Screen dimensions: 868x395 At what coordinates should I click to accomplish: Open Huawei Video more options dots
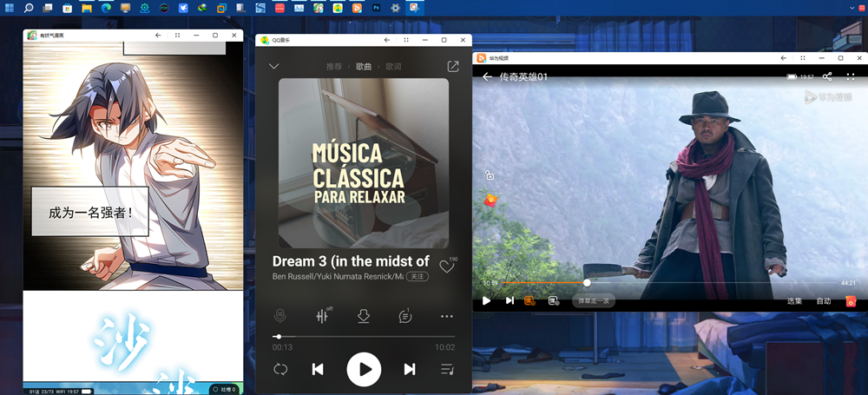(x=851, y=76)
